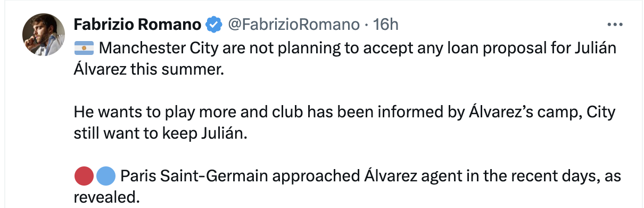Click the red circle emoji
Image resolution: width=644 pixels, height=208 pixels.
(x=85, y=175)
